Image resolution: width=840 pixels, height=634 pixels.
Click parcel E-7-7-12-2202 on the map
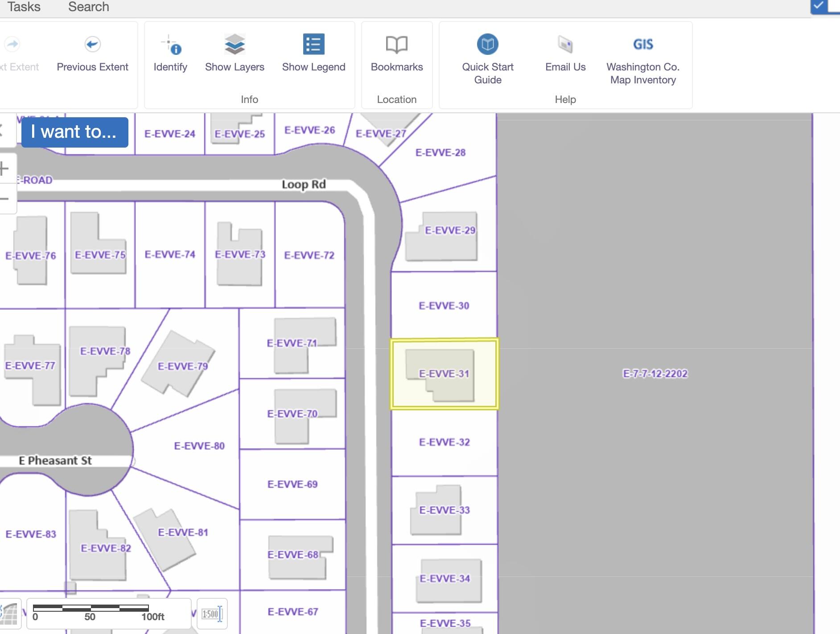click(x=655, y=374)
